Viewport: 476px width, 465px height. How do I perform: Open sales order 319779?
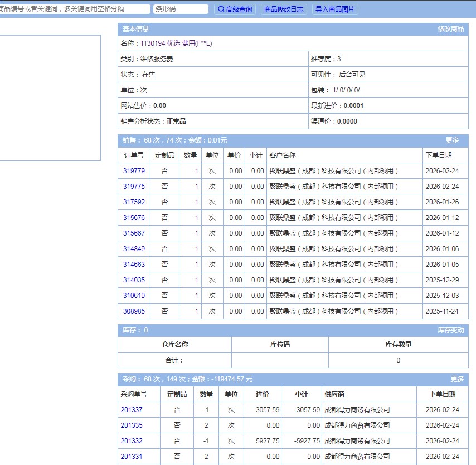pos(134,171)
